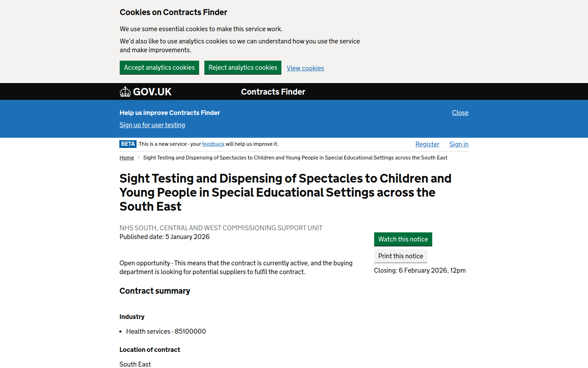
Task: Click the current notice title in breadcrumb
Action: (295, 158)
